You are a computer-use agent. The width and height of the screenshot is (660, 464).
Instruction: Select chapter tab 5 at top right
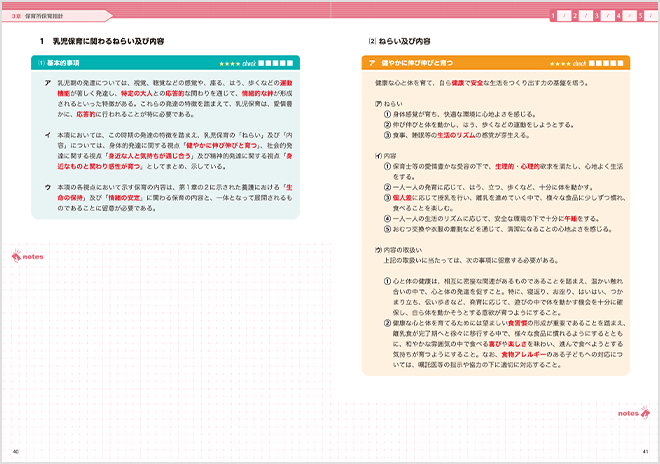pos(640,15)
